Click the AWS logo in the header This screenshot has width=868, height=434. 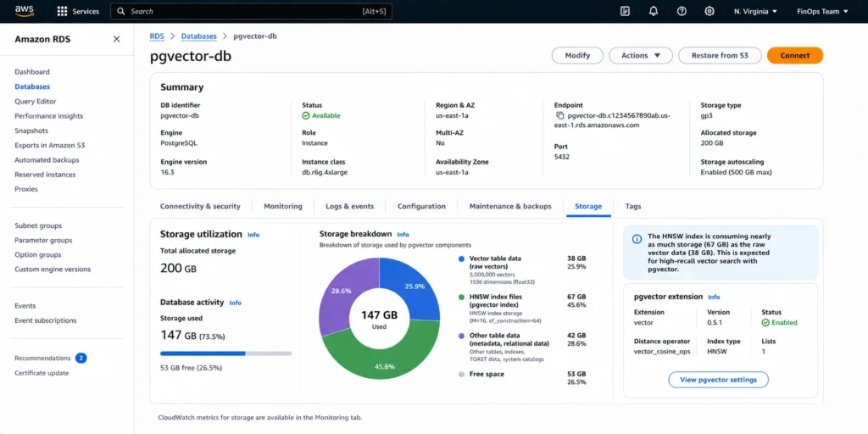coord(25,10)
